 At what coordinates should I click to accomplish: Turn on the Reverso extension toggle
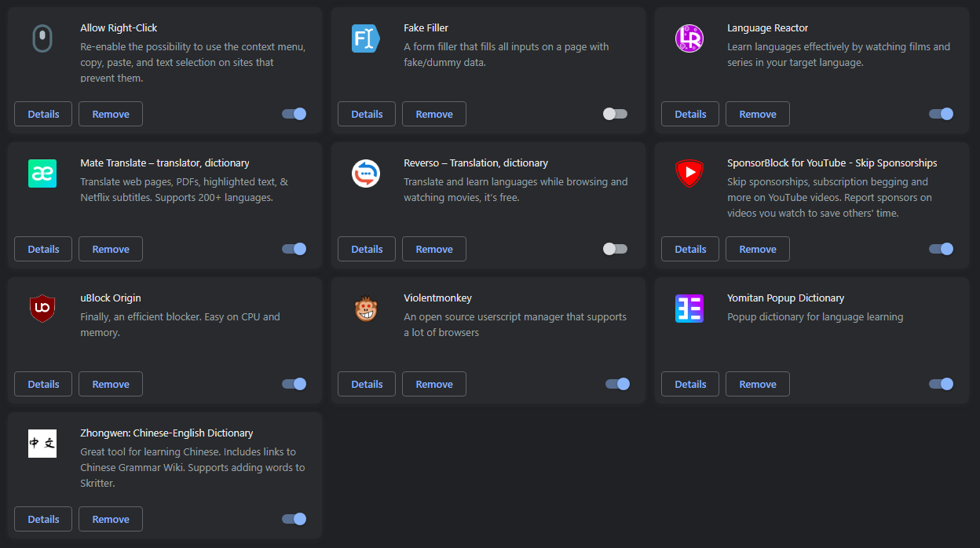pos(615,249)
